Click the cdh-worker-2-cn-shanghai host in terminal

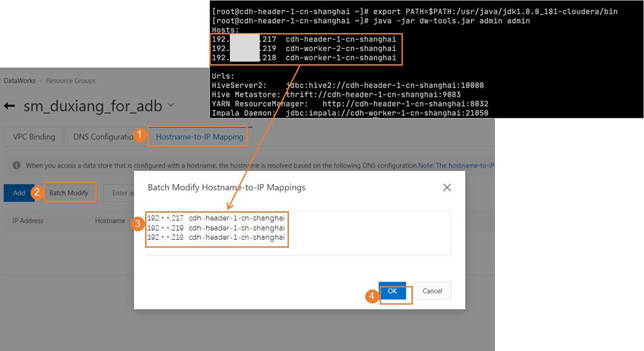[341, 48]
